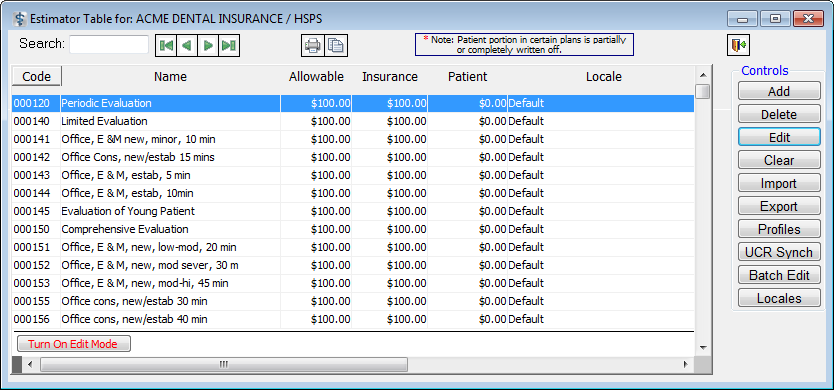Go to first record navigation arrow
The image size is (834, 390).
coord(166,46)
